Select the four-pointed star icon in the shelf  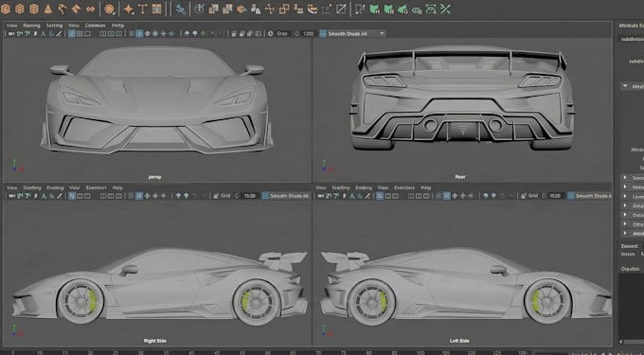tap(129, 9)
